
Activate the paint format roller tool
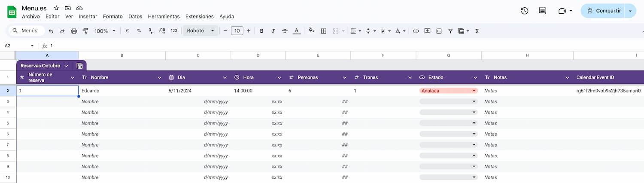coord(85,31)
